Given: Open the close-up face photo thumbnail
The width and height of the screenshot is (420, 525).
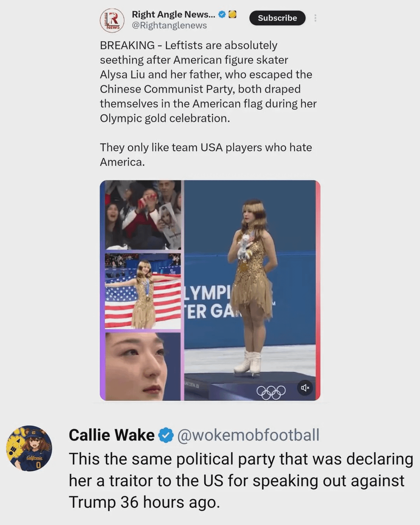Looking at the screenshot, I should tap(143, 366).
